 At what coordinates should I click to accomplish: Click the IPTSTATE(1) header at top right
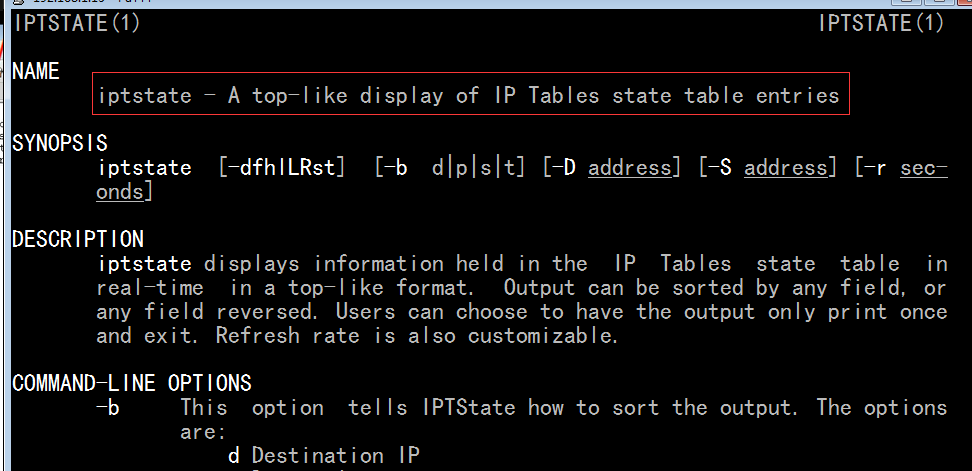click(x=881, y=24)
